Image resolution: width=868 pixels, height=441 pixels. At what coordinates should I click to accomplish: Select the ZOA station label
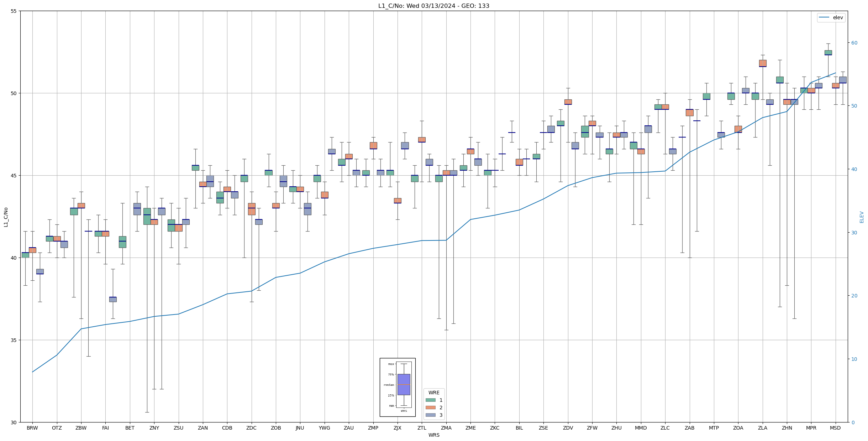(738, 428)
